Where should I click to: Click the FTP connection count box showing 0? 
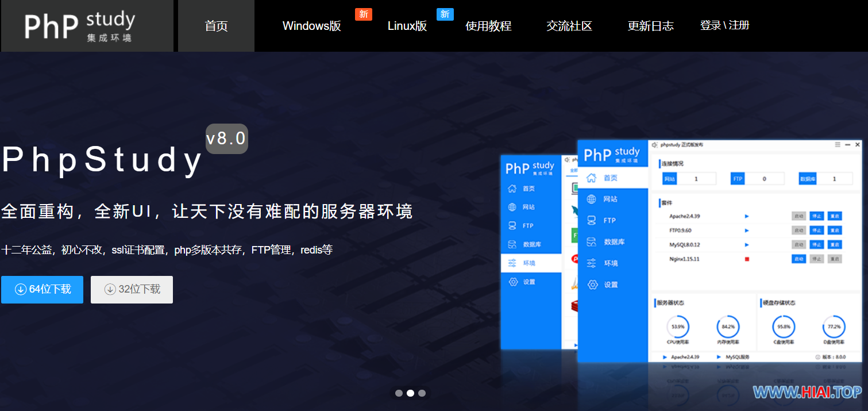[765, 179]
